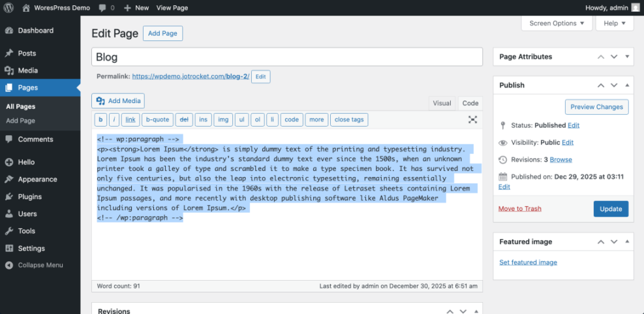Browse the page revisions link
Image resolution: width=644 pixels, height=314 pixels.
561,160
